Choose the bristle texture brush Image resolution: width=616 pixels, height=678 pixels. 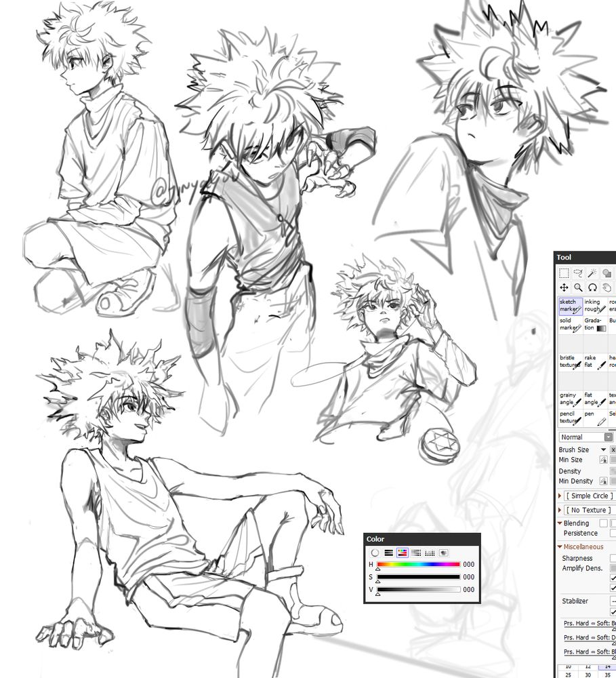(x=570, y=361)
